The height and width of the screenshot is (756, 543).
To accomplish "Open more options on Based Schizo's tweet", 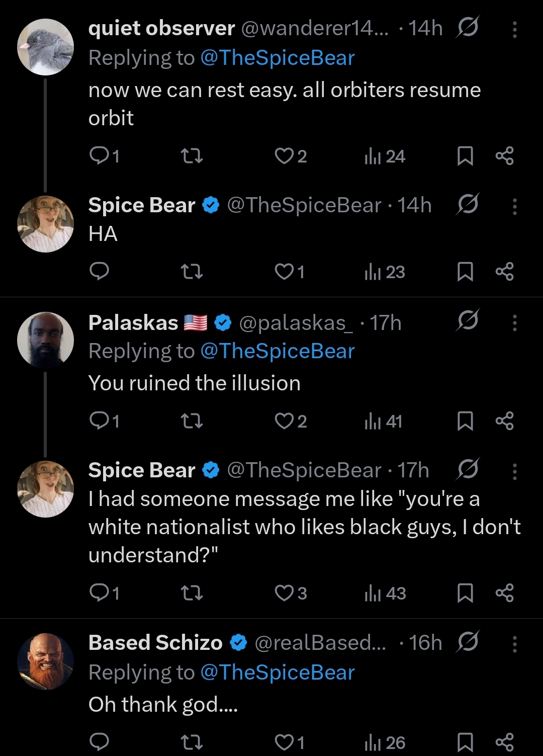I will pyautogui.click(x=514, y=643).
